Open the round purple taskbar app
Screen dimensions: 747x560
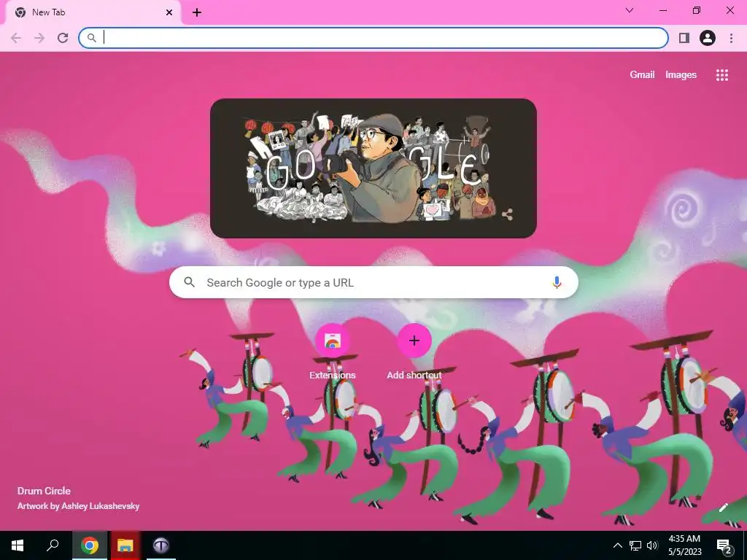pos(161,545)
